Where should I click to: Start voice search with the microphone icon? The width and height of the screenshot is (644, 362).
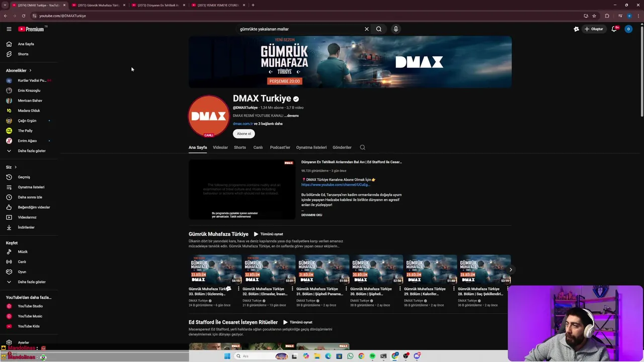click(396, 29)
